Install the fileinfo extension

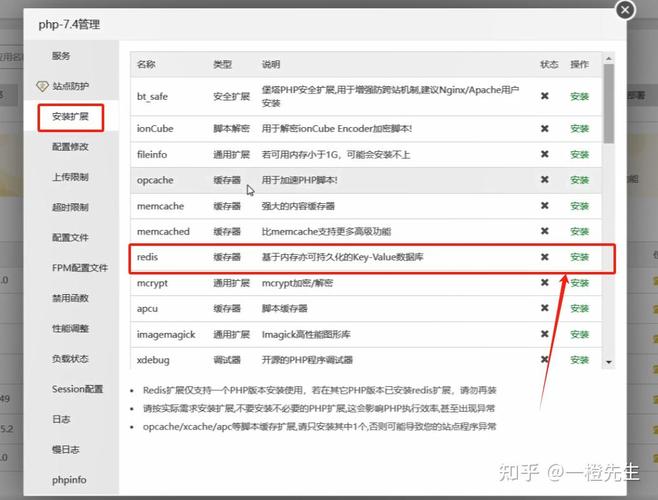tap(580, 154)
